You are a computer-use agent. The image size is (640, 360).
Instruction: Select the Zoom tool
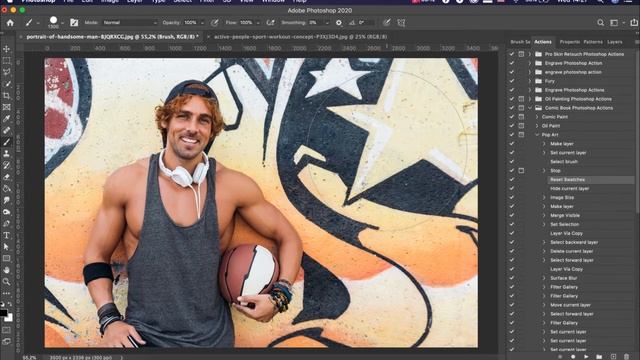click(7, 282)
